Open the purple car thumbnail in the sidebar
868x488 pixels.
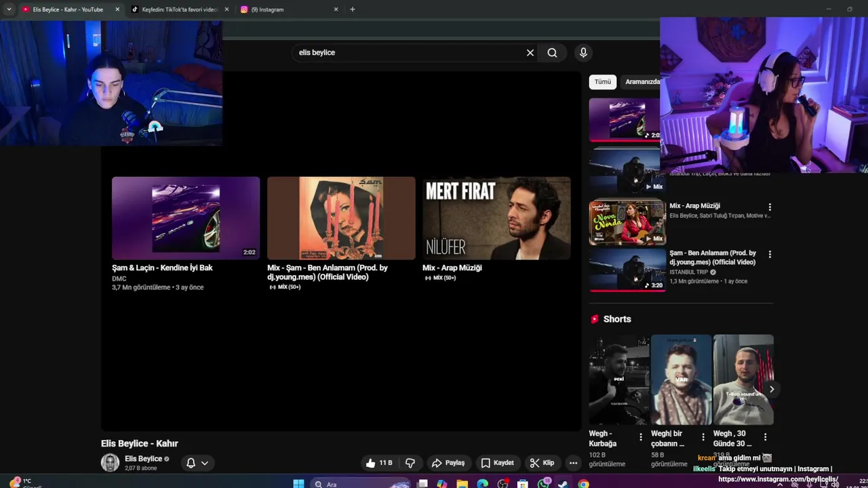click(625, 119)
